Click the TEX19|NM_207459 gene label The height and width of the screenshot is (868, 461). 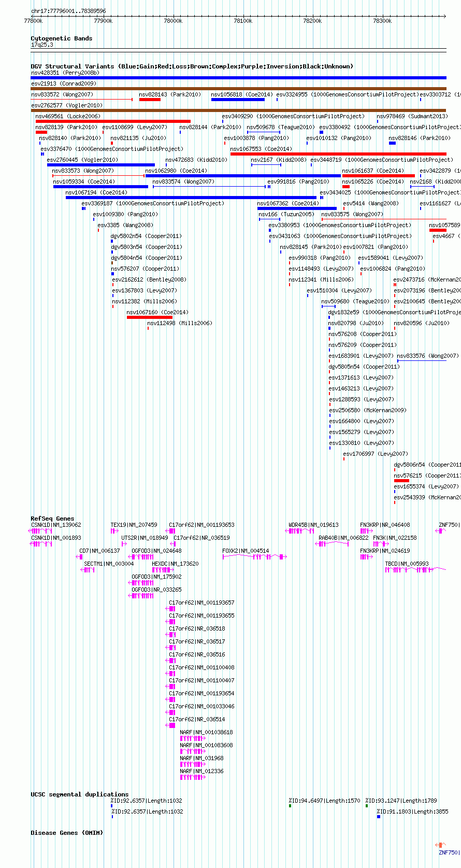(134, 525)
